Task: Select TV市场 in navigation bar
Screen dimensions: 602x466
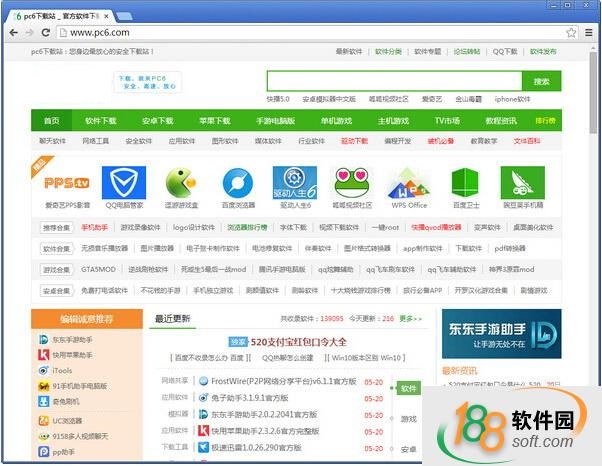Action: click(447, 121)
